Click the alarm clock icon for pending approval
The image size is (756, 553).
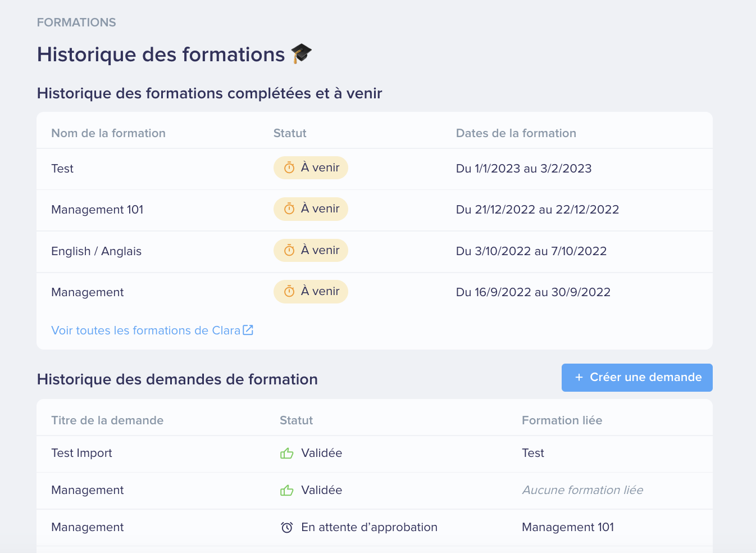pyautogui.click(x=287, y=527)
